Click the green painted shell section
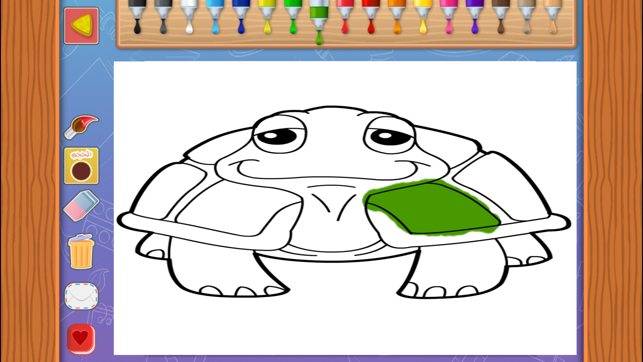643x362 pixels. click(431, 207)
